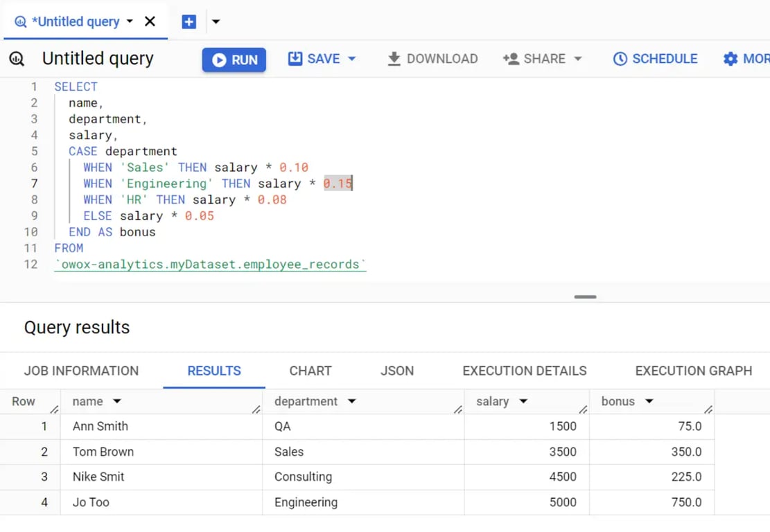The width and height of the screenshot is (770, 532).
Task: Open the department column dropdown
Action: point(351,402)
